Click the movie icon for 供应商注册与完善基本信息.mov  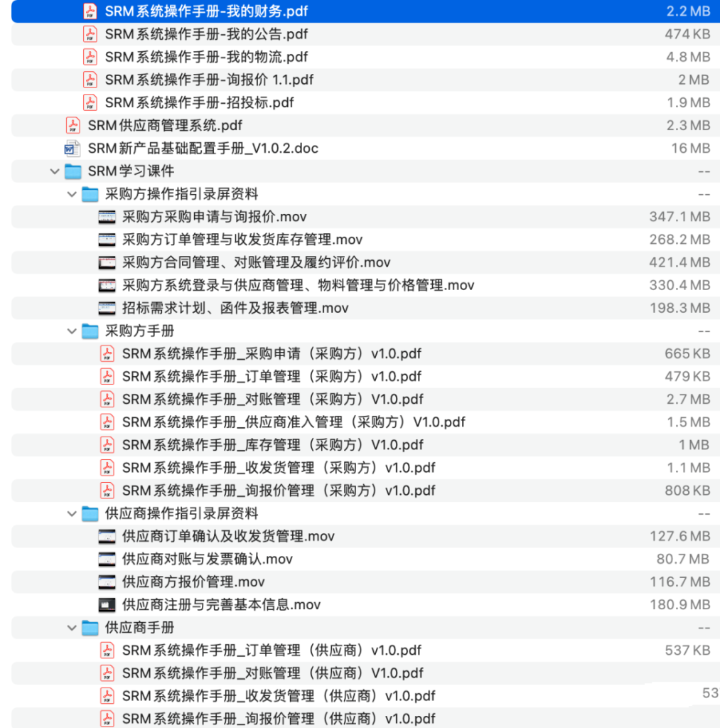pyautogui.click(x=107, y=604)
